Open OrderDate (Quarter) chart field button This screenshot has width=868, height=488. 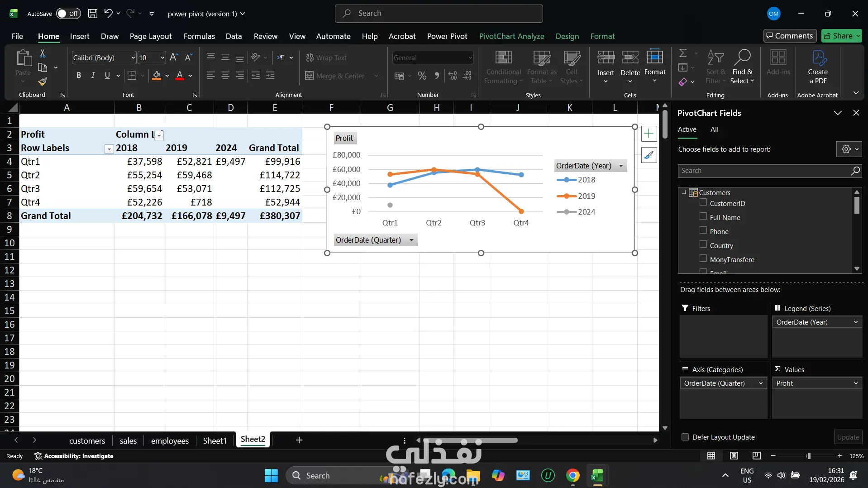click(x=375, y=240)
